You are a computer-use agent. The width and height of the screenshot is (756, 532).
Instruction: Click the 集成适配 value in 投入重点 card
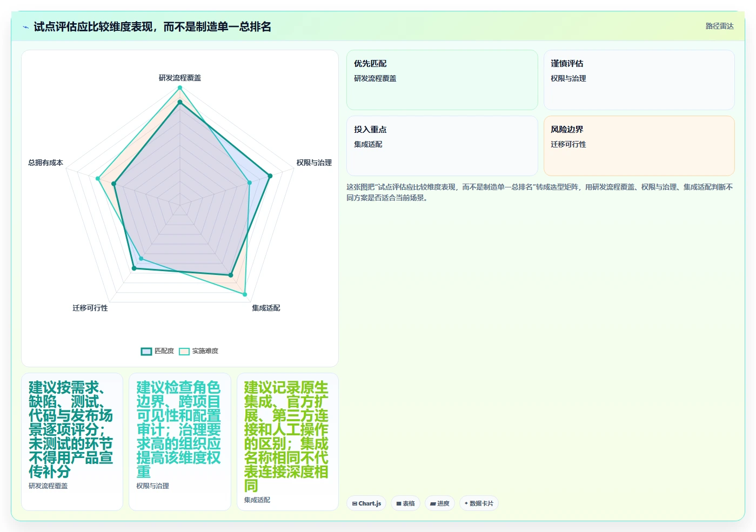point(368,144)
